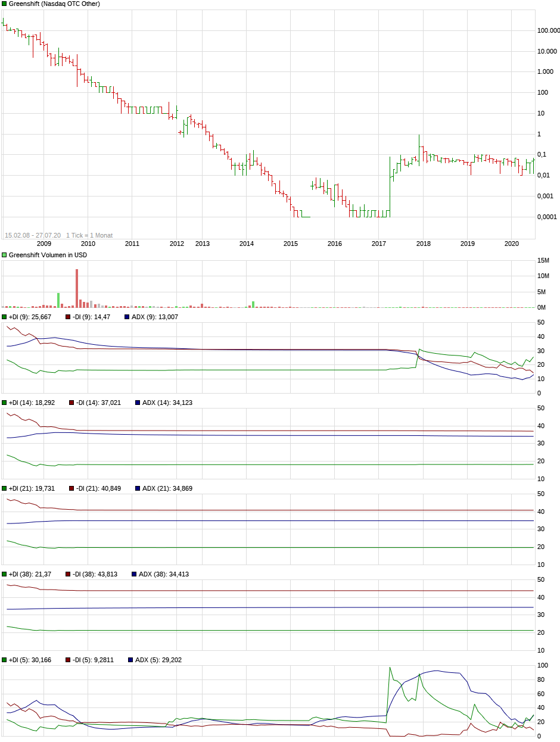Click the green +DI (14) legend swatch

pos(4,403)
